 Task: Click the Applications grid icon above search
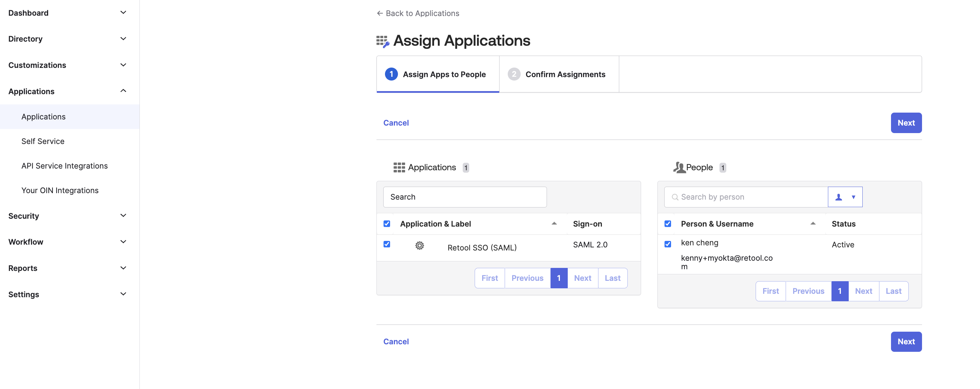(399, 168)
